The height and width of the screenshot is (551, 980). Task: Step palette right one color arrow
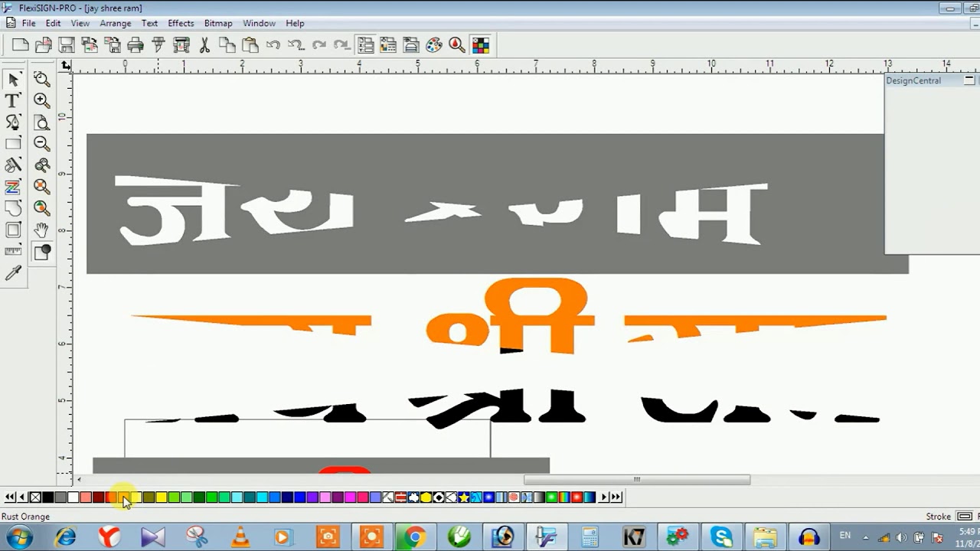(603, 497)
